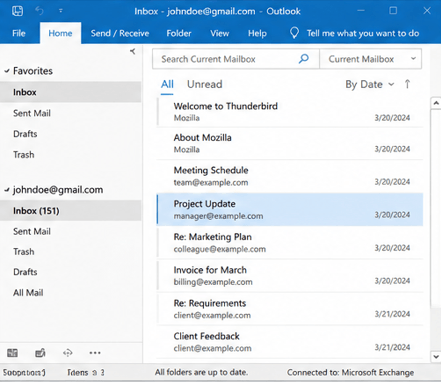Open the File menu
This screenshot has width=441, height=382.
(19, 33)
